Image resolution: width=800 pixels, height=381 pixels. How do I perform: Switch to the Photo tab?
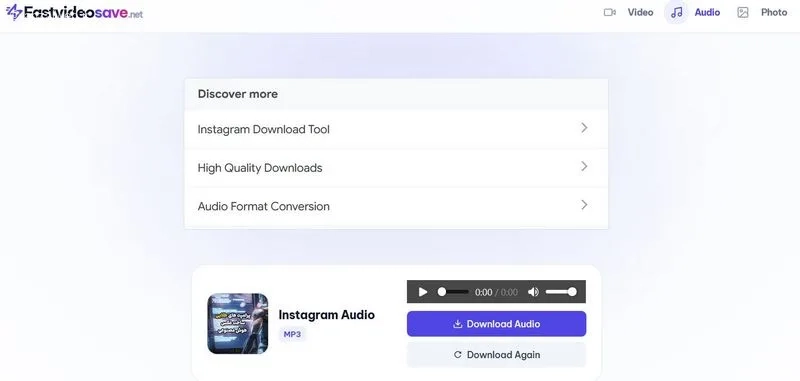[x=774, y=12]
